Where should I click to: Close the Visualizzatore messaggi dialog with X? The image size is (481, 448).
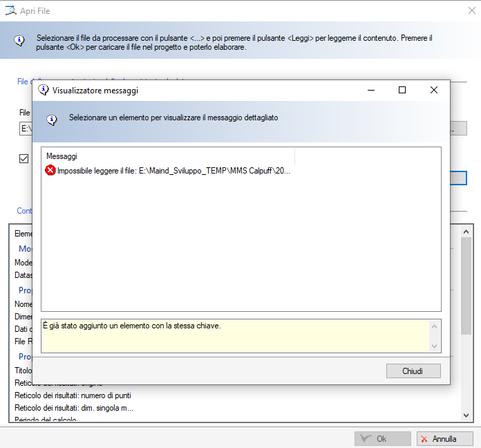(x=433, y=90)
